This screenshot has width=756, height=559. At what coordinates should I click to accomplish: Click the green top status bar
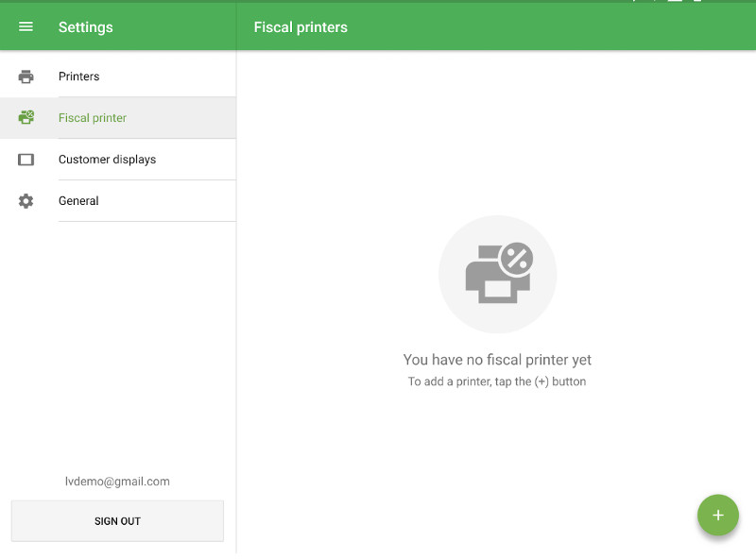(378, 2)
